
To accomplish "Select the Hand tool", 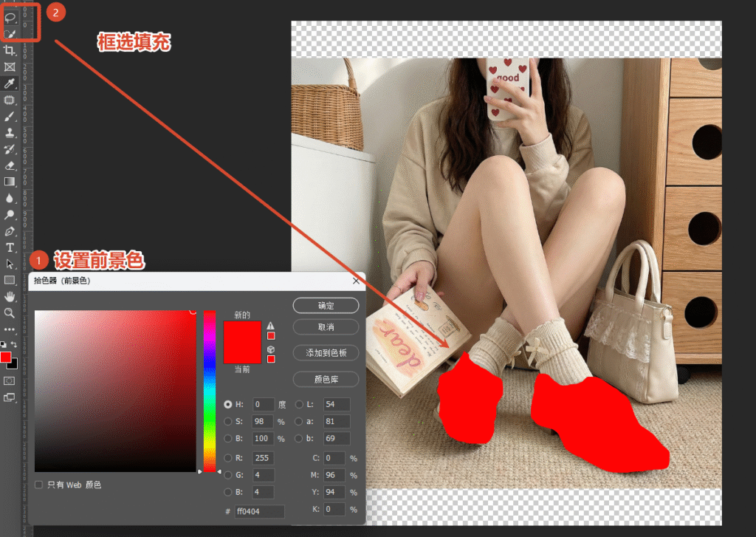I will coord(10,296).
